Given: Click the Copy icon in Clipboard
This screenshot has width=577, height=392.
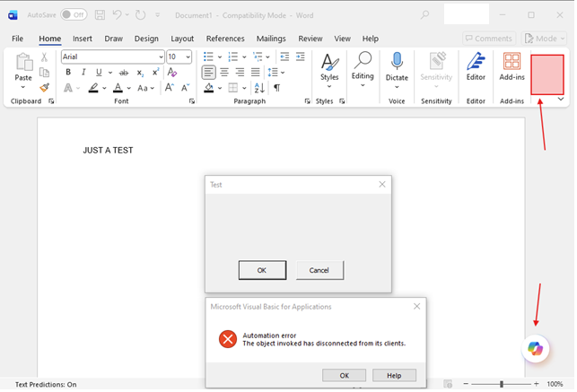Looking at the screenshot, I should 44,73.
